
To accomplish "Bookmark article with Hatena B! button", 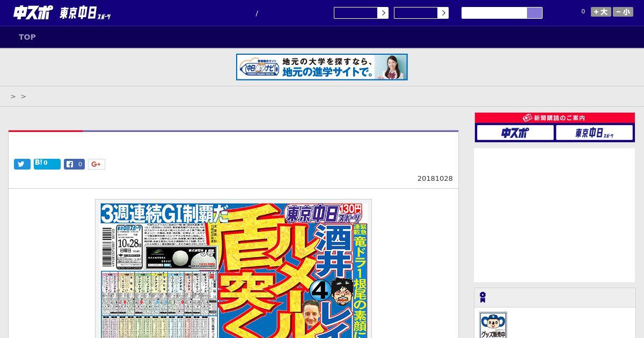I will [x=47, y=164].
